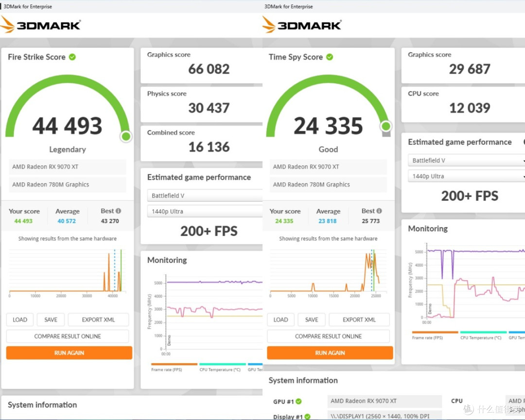Viewport: 525px width, 420px height.
Task: Click Average score 23 818
Action: [328, 221]
